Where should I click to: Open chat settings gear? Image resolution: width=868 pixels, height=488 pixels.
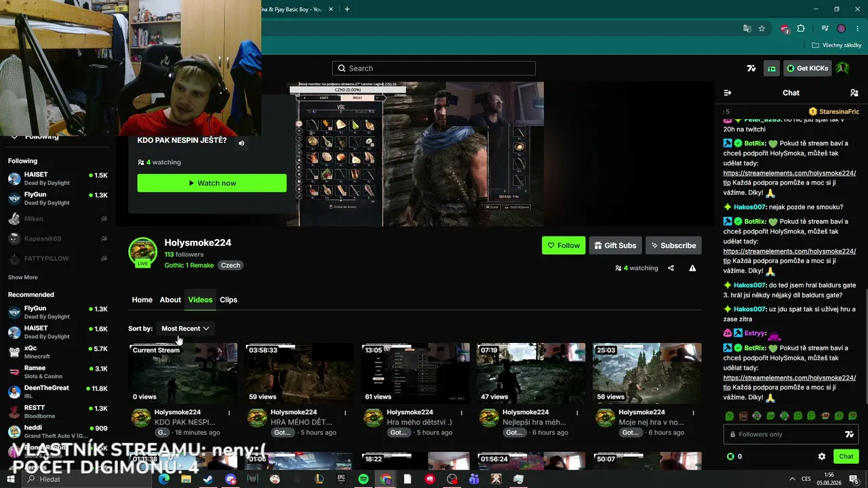pyautogui.click(x=822, y=457)
